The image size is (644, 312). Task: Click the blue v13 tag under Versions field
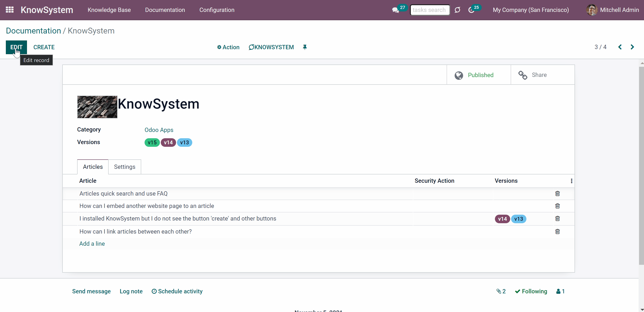[185, 143]
